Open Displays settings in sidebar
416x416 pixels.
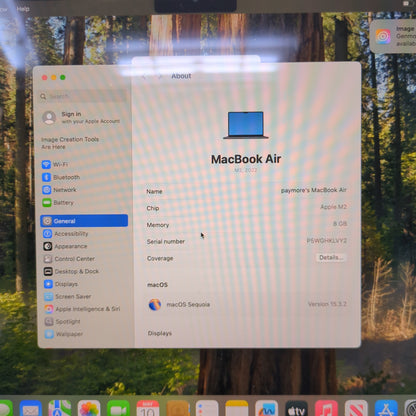(x=61, y=284)
